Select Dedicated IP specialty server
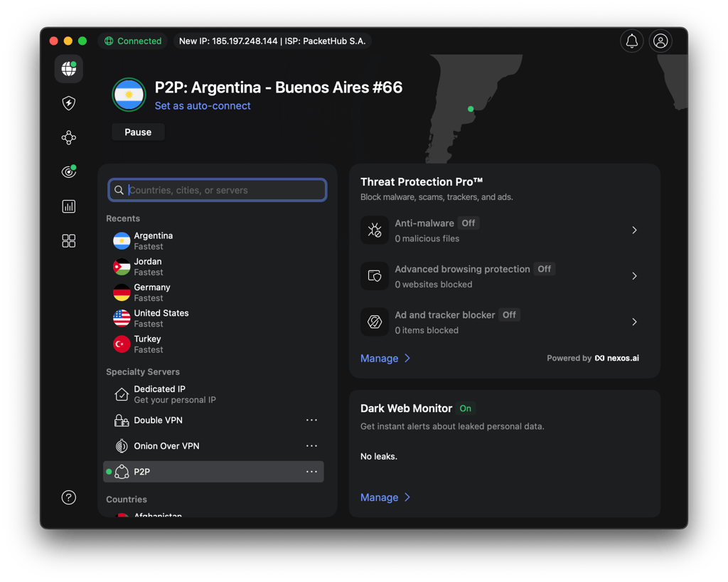728x582 pixels. 213,394
